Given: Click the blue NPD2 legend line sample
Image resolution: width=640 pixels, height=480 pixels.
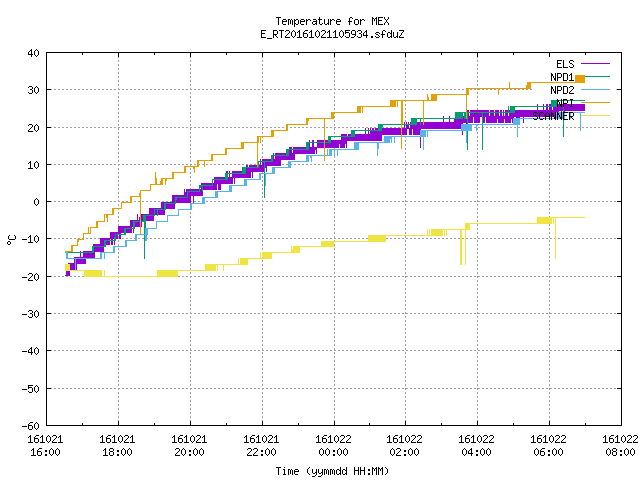Looking at the screenshot, I should point(596,90).
